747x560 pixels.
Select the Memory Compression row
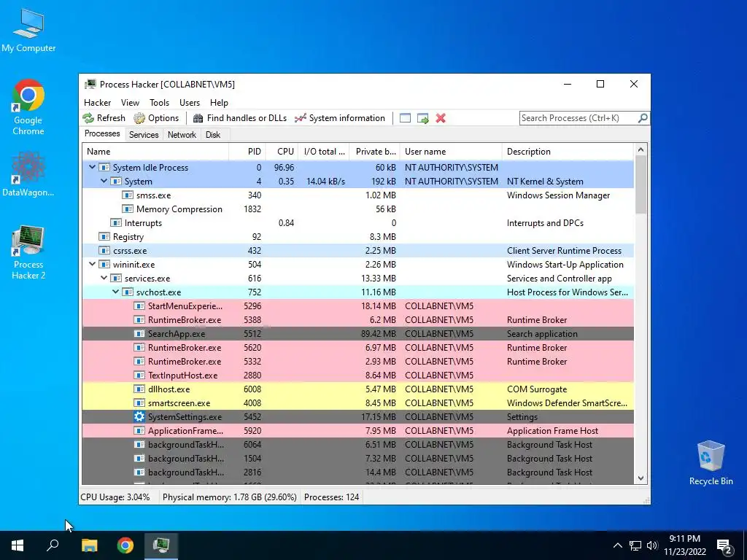coord(358,209)
